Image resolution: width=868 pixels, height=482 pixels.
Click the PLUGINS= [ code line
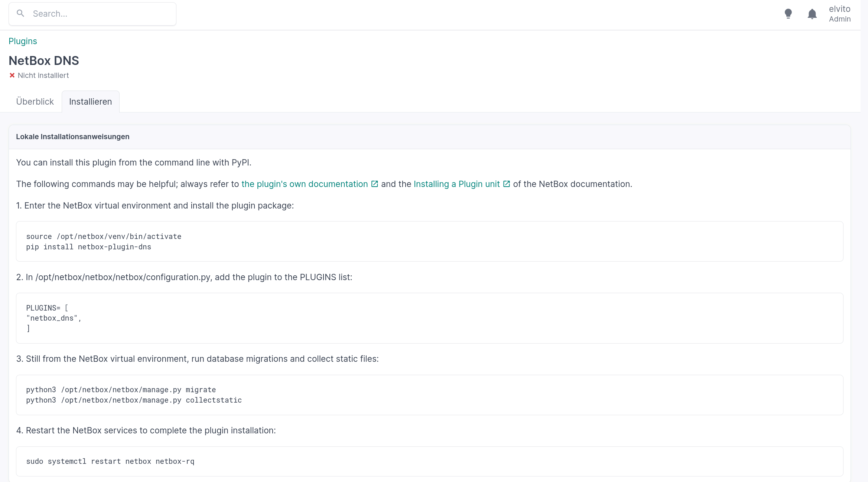(x=47, y=308)
